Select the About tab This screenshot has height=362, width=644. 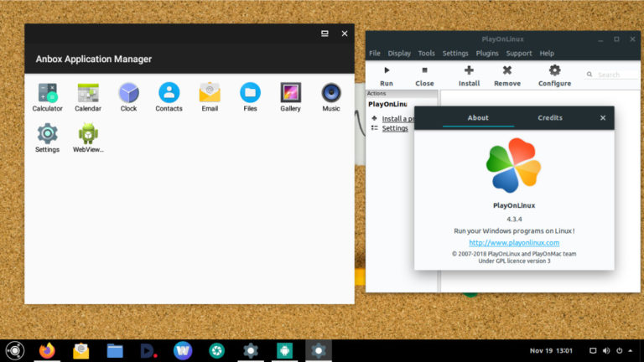pos(478,118)
